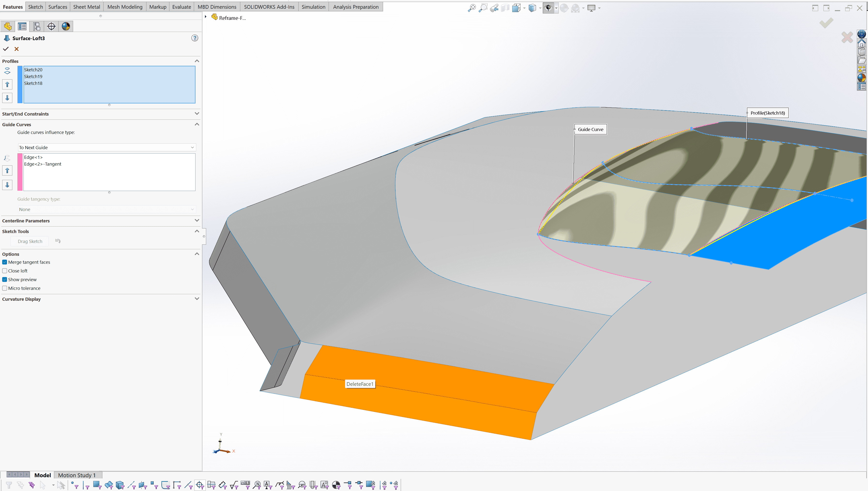
Task: Open the Surface-Loft3 help question mark icon
Action: pos(195,38)
